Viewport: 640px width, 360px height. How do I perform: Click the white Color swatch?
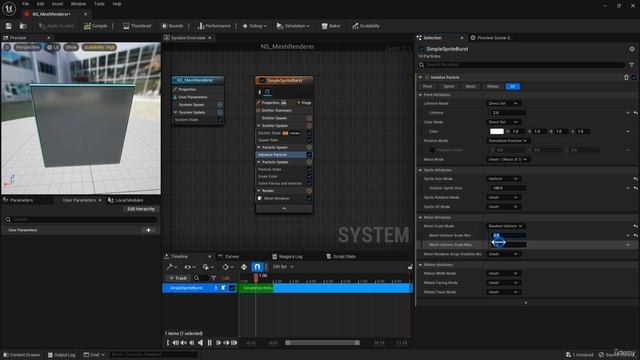click(496, 131)
